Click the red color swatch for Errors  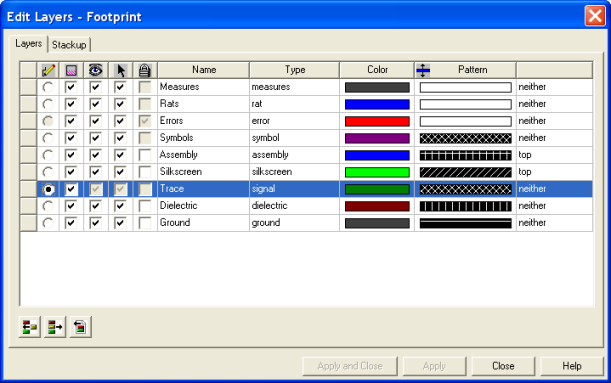click(x=377, y=121)
